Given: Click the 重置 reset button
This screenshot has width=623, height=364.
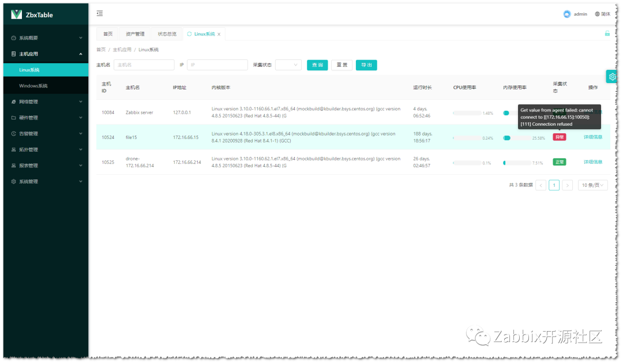Looking at the screenshot, I should [341, 65].
